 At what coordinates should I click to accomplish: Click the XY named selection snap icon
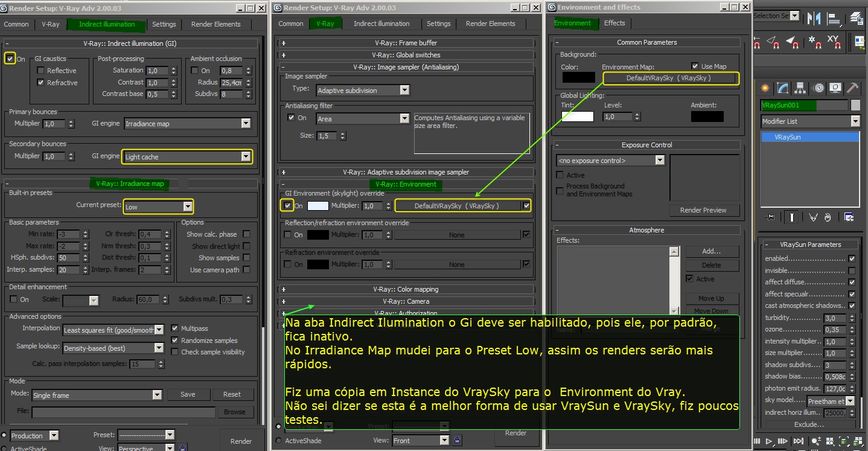(x=834, y=42)
